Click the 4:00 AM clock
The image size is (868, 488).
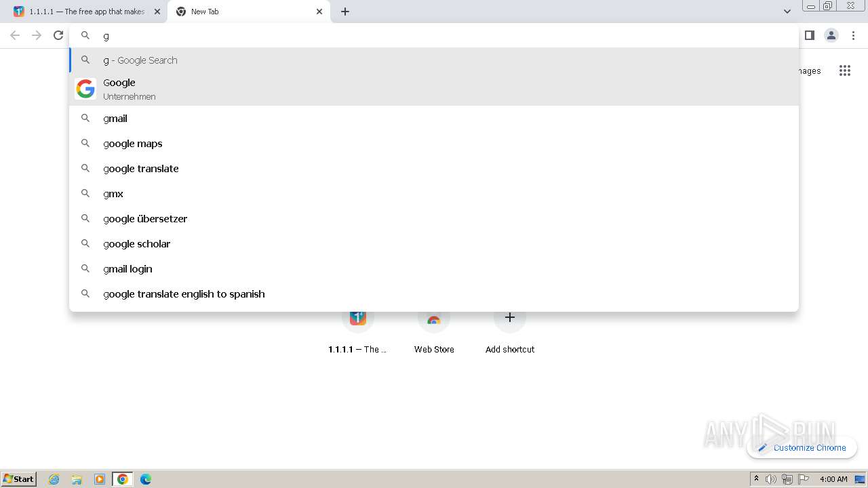tap(833, 479)
